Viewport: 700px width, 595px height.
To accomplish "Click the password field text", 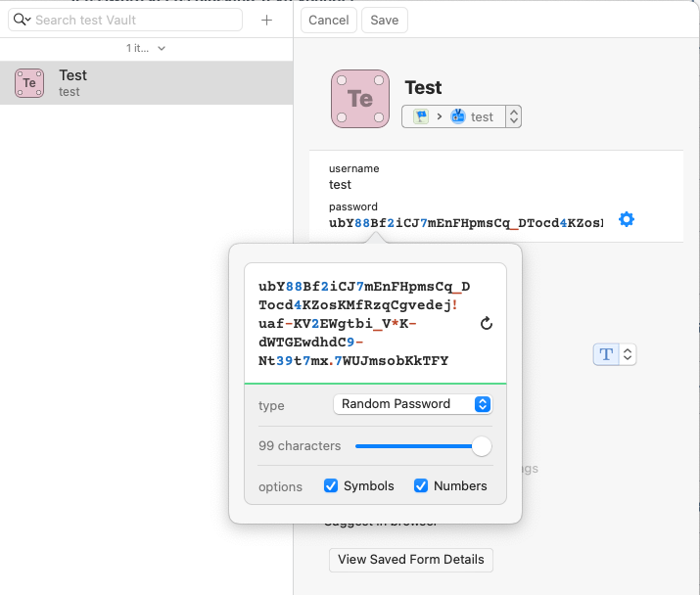I will [465, 223].
